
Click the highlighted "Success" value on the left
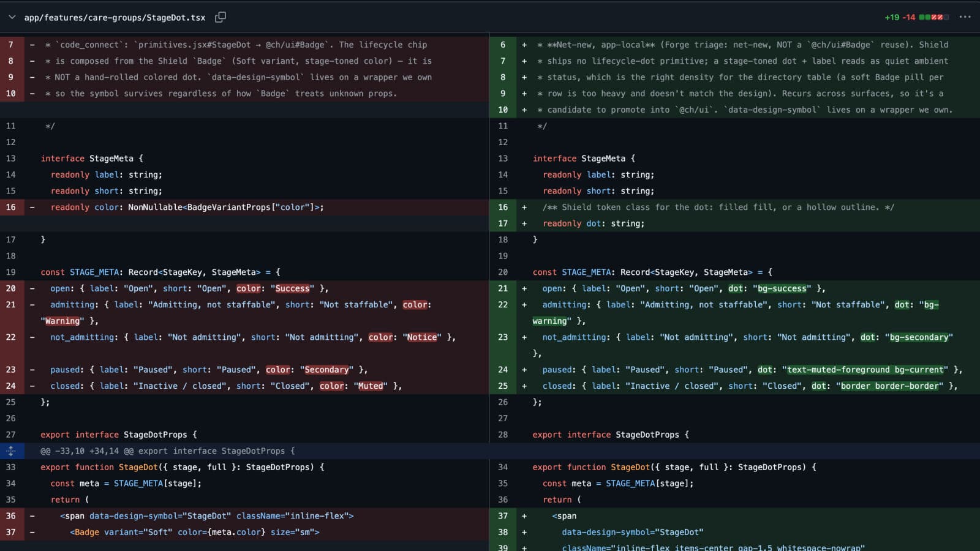[x=292, y=288]
